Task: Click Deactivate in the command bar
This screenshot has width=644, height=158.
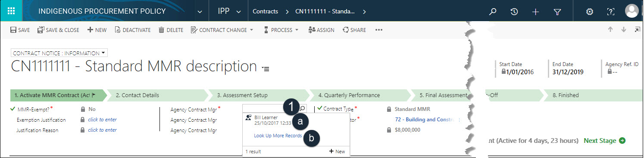Action: point(132,30)
